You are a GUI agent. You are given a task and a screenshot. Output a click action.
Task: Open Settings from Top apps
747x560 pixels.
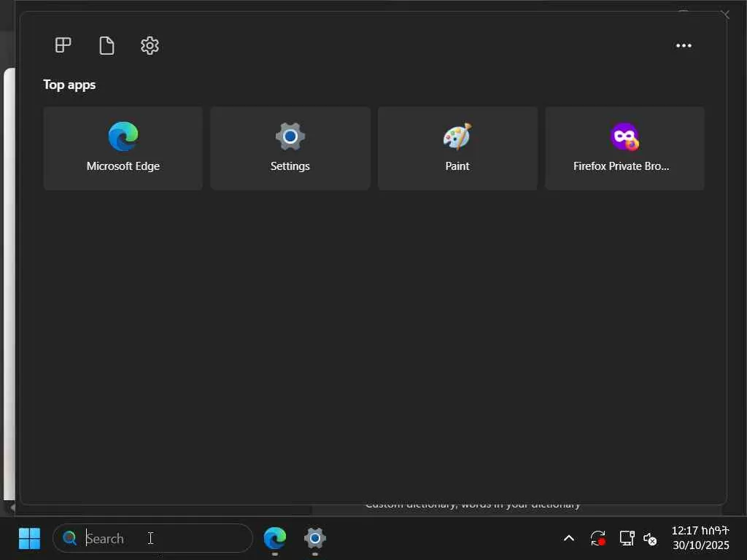(290, 149)
